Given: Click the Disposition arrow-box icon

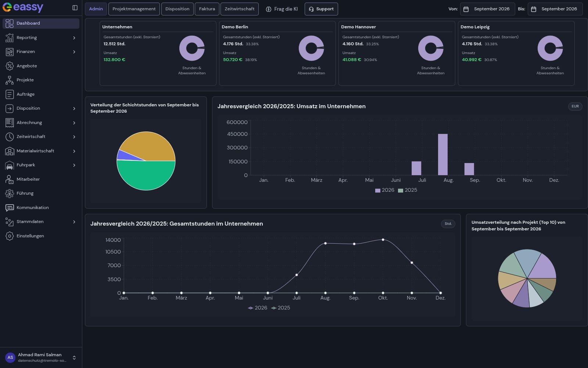Looking at the screenshot, I should click(x=10, y=108).
